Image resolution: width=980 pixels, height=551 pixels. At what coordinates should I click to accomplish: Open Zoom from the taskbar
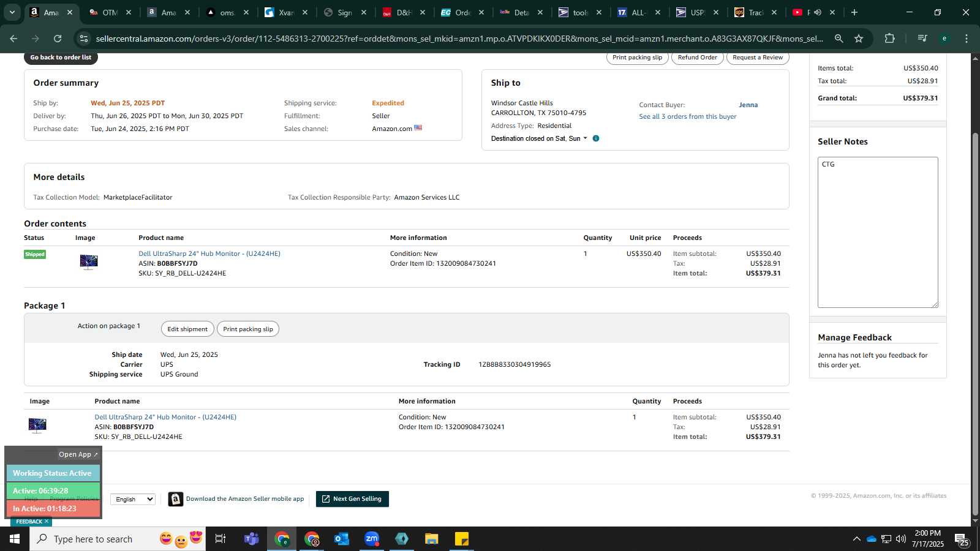(x=372, y=539)
